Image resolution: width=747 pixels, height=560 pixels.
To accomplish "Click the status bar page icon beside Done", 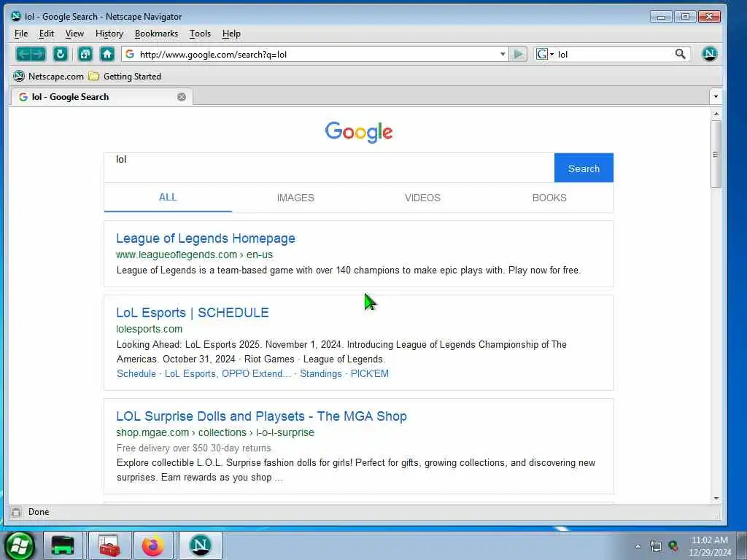I will pos(16,513).
